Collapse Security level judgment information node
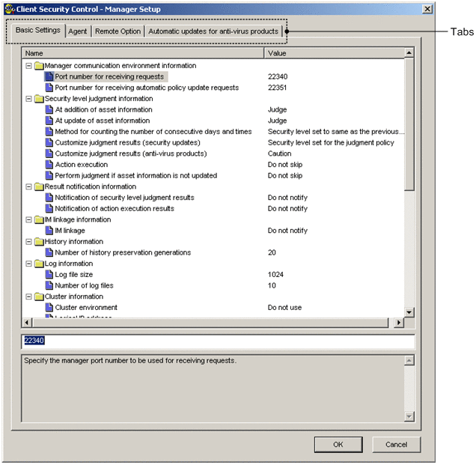This screenshot has height=465, width=476. (x=28, y=99)
